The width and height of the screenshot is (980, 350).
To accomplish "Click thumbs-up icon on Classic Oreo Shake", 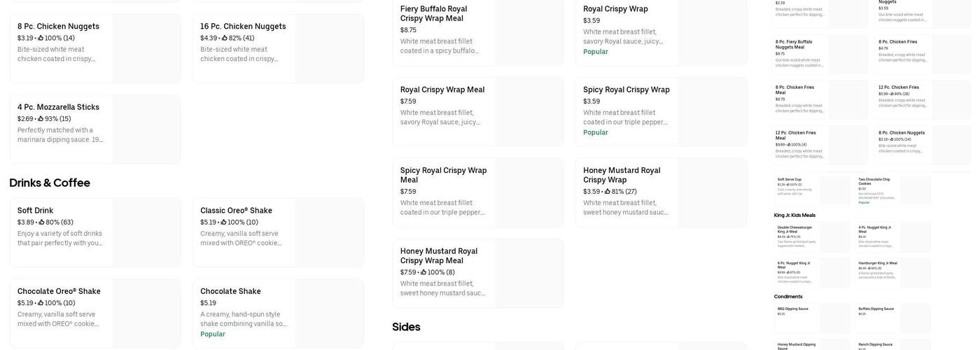I will point(223,223).
